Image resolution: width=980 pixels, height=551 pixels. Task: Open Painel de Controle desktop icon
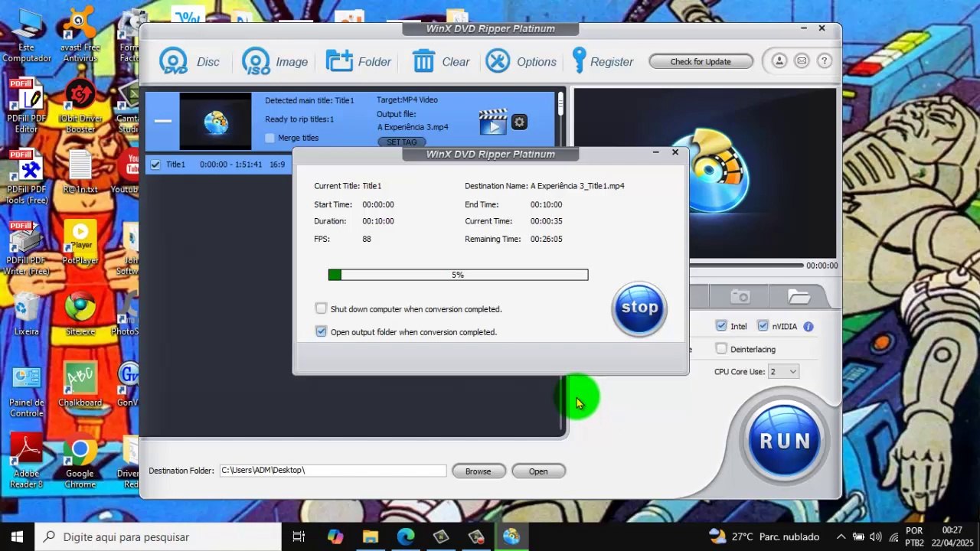(26, 390)
